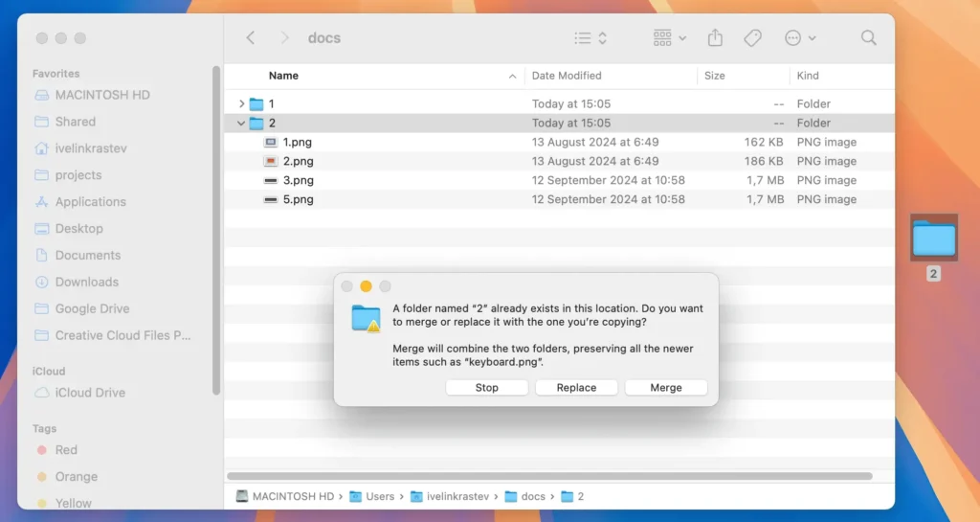The height and width of the screenshot is (522, 980).
Task: Click the 1.png thumbnail icon
Action: coord(270,142)
